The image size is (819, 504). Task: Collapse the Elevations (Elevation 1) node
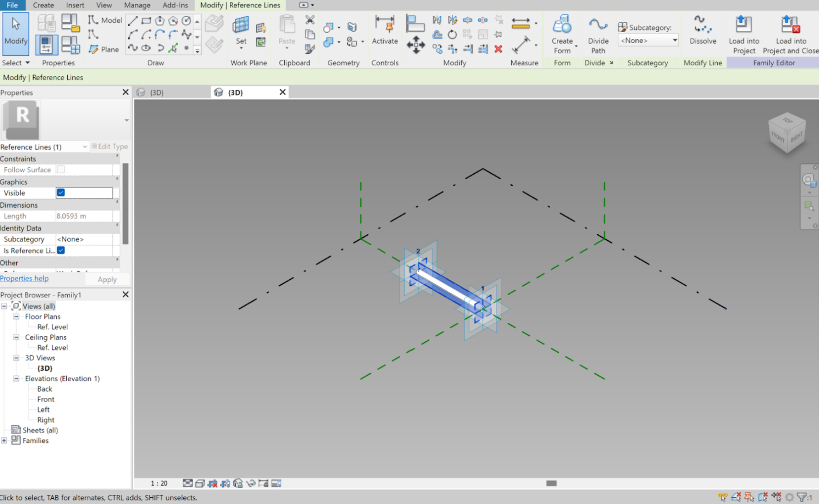[x=16, y=379]
